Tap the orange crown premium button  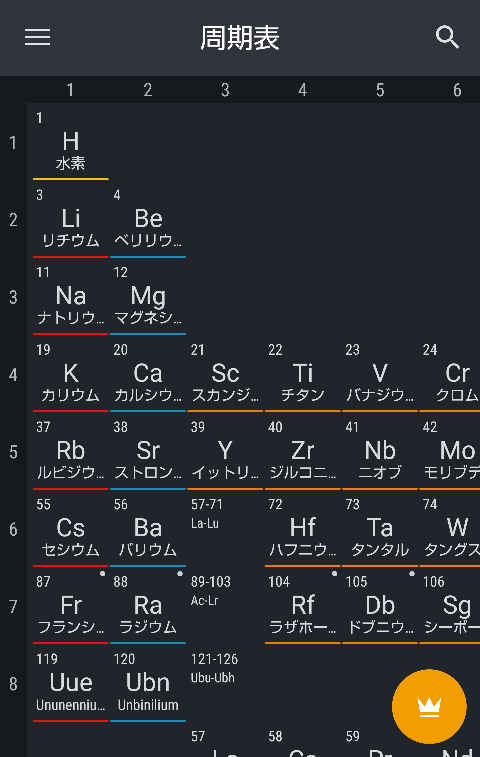click(x=429, y=706)
